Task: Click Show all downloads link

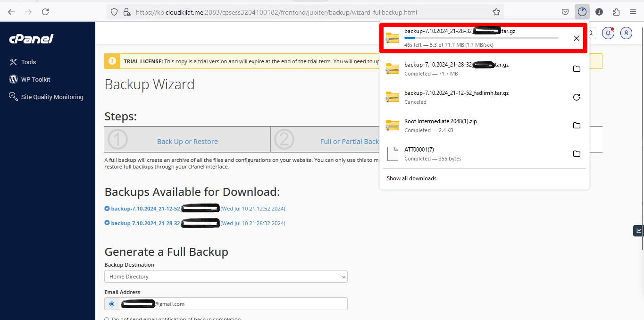Action: click(411, 178)
